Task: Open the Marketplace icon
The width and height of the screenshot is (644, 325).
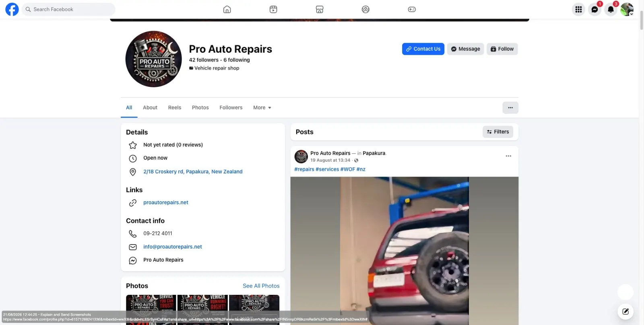Action: coord(320,9)
